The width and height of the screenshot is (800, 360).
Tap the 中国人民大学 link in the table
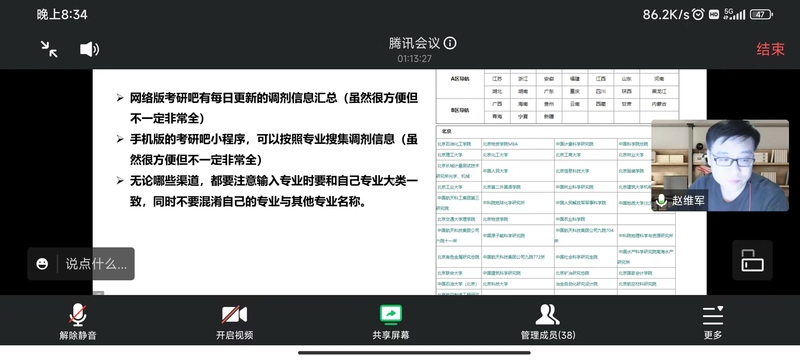(x=495, y=171)
